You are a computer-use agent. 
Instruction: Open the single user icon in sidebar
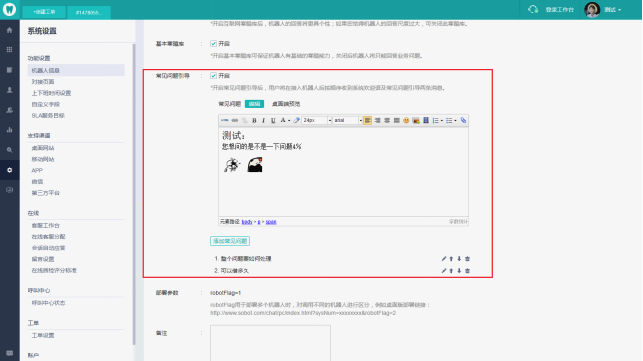(9, 90)
